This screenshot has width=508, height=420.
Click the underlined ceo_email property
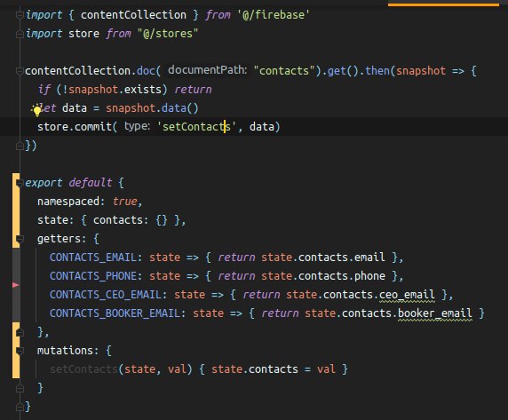click(407, 295)
